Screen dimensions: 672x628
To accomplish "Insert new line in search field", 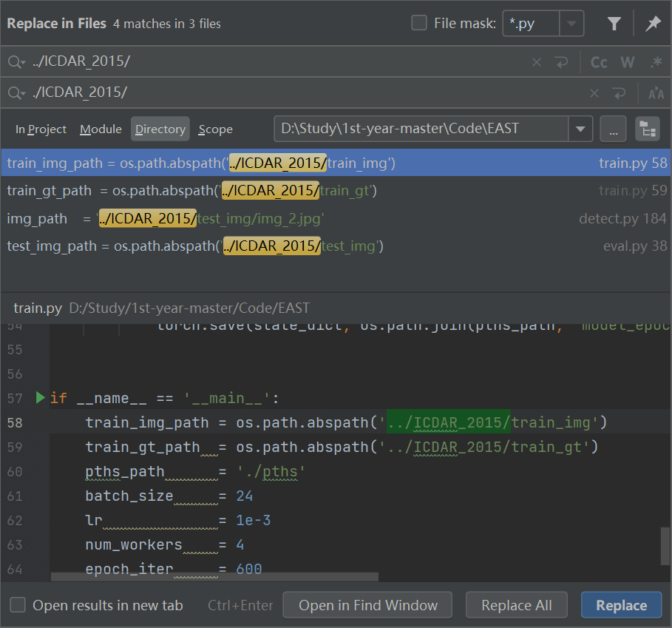I will point(561,62).
